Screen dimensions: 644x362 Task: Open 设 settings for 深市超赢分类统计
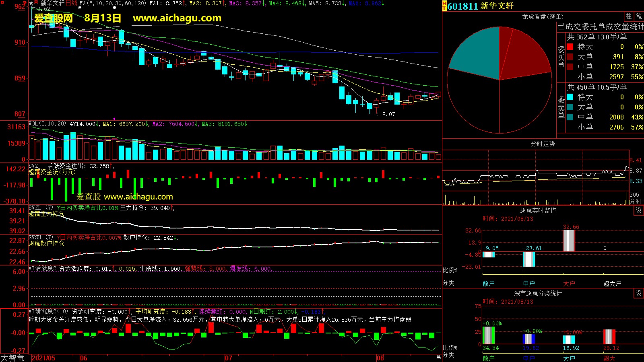(x=639, y=293)
